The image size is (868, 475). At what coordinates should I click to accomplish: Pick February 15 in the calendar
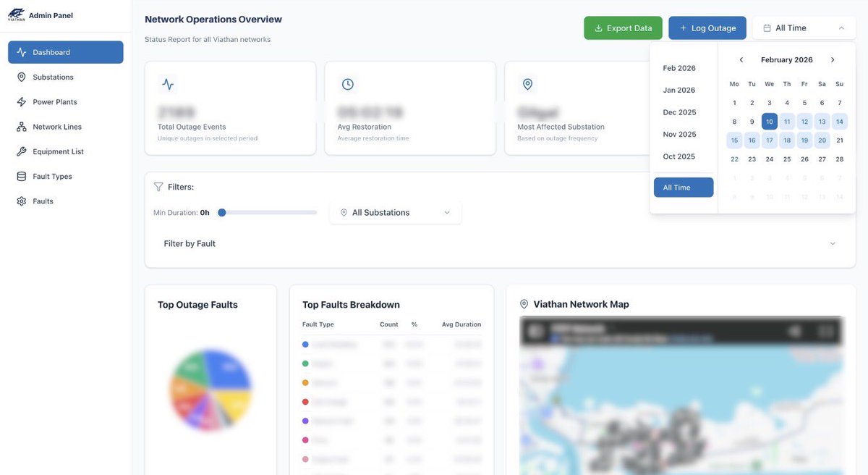[x=734, y=140]
